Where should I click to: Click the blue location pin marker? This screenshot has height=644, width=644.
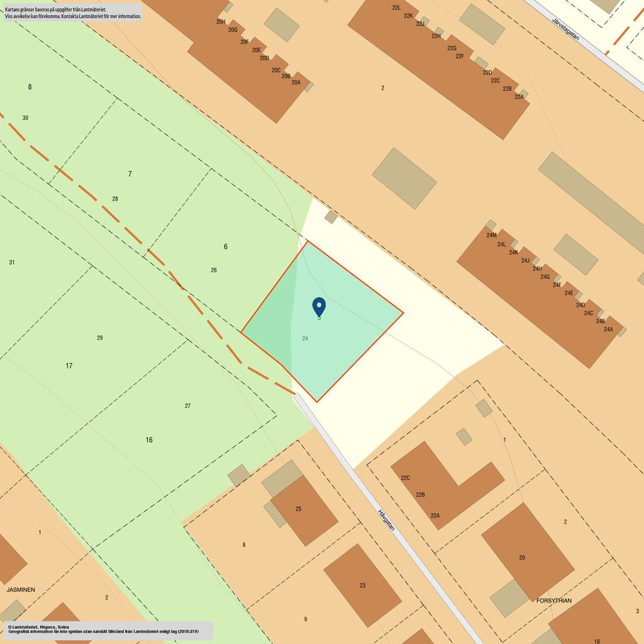319,306
